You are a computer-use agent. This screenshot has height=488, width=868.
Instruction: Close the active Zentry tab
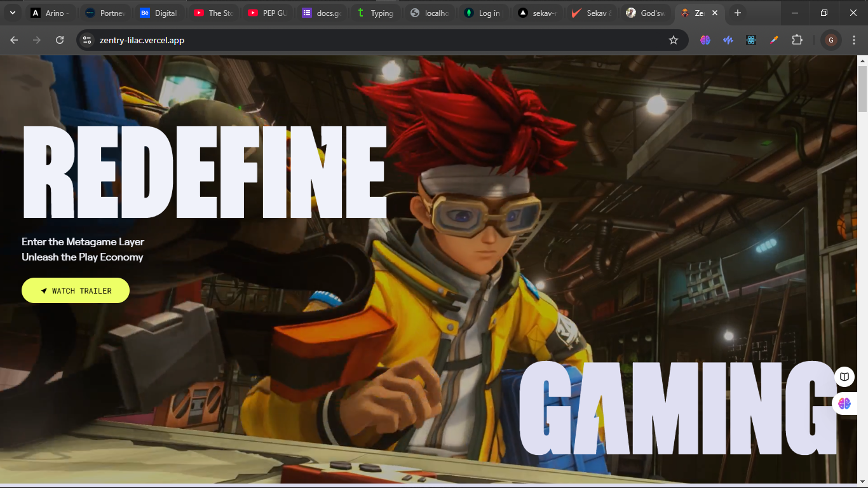click(x=715, y=13)
